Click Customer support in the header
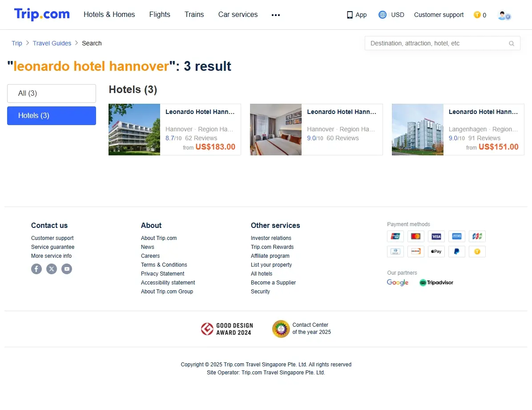This screenshot has height=410, width=532. (439, 15)
